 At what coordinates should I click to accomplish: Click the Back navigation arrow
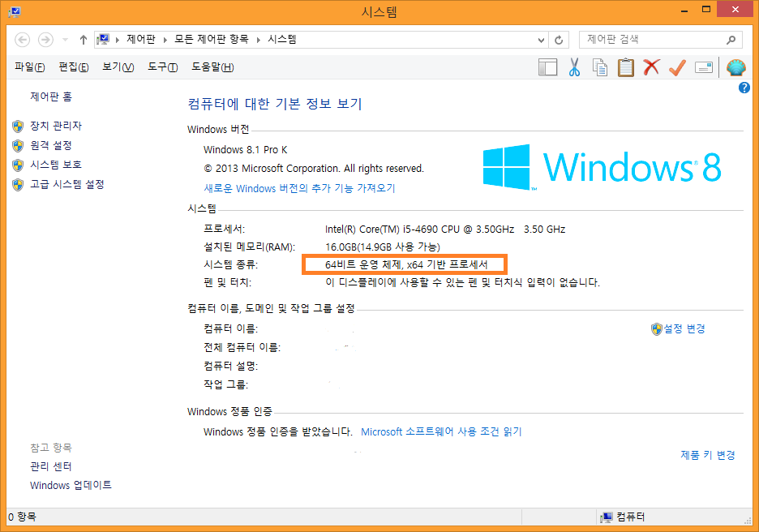(22, 40)
